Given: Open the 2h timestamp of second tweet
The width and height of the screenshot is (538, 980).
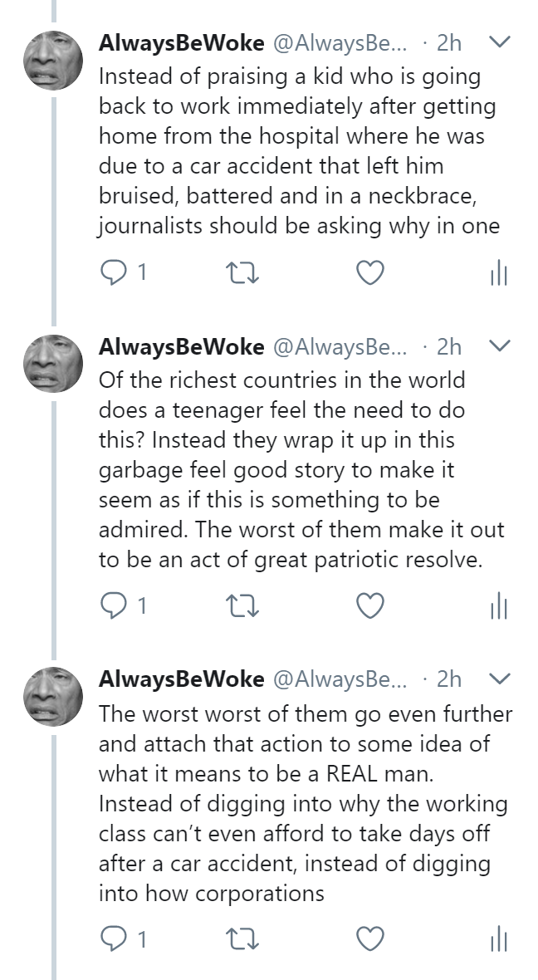Looking at the screenshot, I should 449,347.
